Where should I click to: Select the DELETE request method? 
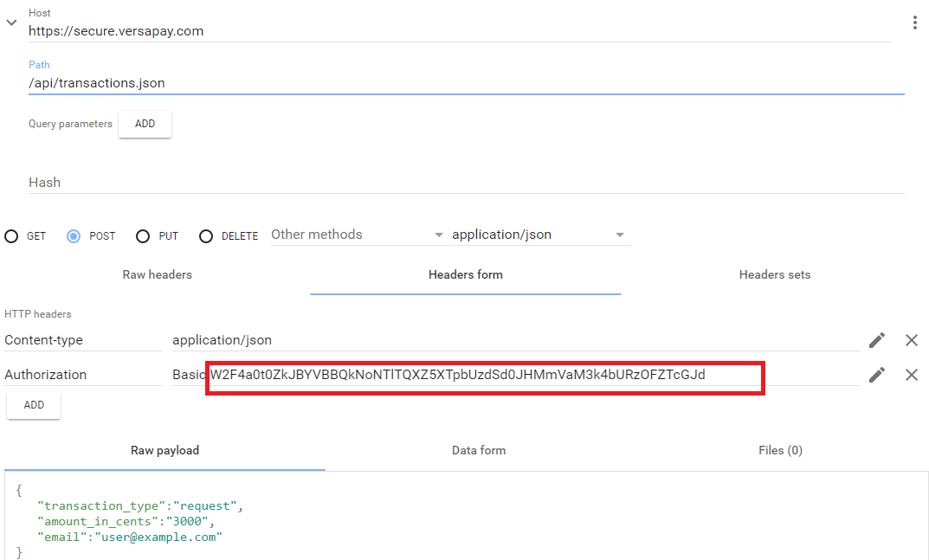(206, 235)
